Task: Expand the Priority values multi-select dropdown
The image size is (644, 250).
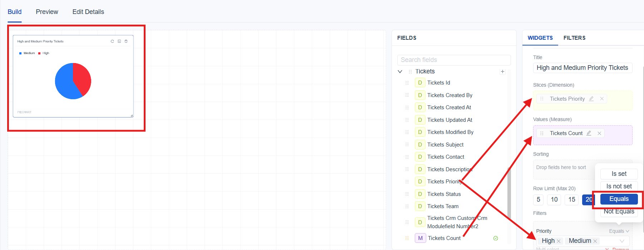Action: pos(622,241)
